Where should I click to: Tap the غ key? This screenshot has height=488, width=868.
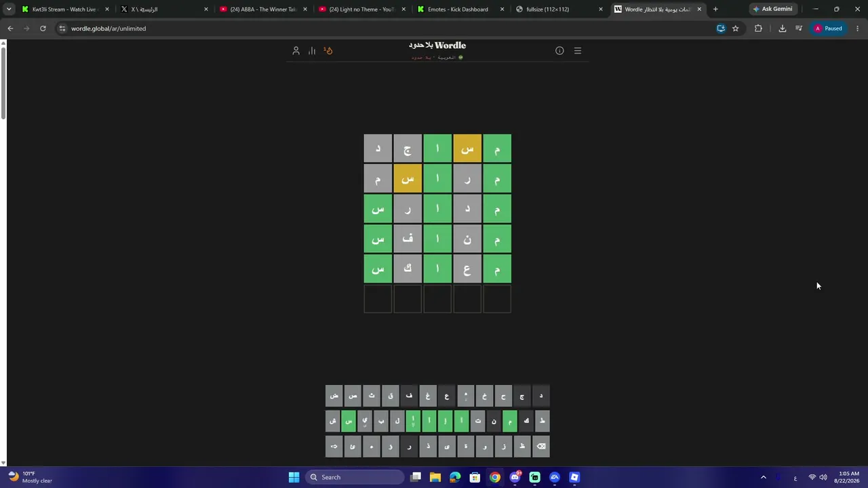coord(428,396)
